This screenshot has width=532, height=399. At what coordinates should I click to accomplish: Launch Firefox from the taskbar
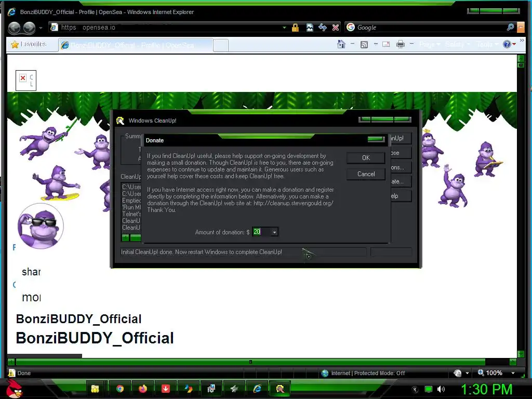143,389
